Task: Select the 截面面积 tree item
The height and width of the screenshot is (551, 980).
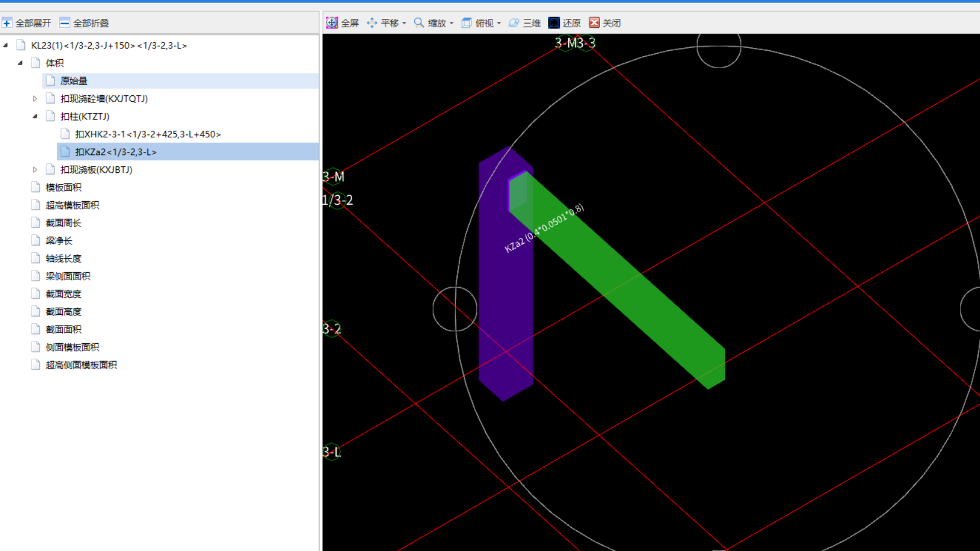Action: coord(63,330)
